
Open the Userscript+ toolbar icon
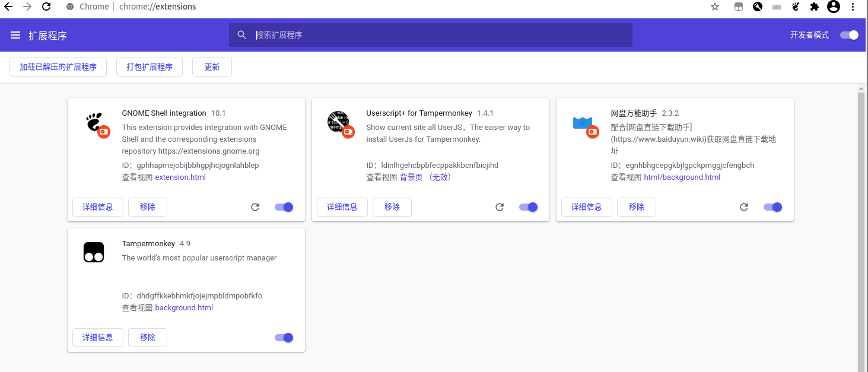click(x=758, y=7)
